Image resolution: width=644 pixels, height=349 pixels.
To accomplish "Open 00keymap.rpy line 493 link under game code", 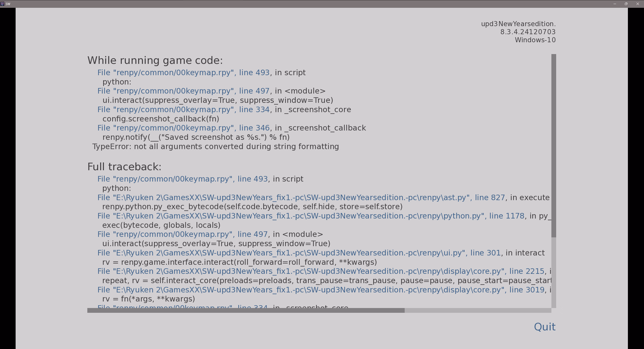I will (183, 73).
